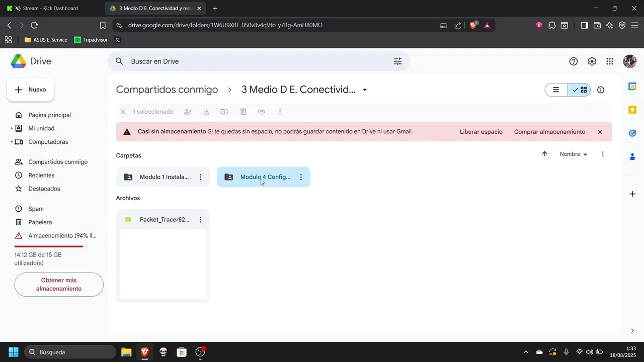The width and height of the screenshot is (644, 362).
Task: Open Google Tasks side panel
Action: pos(632,133)
